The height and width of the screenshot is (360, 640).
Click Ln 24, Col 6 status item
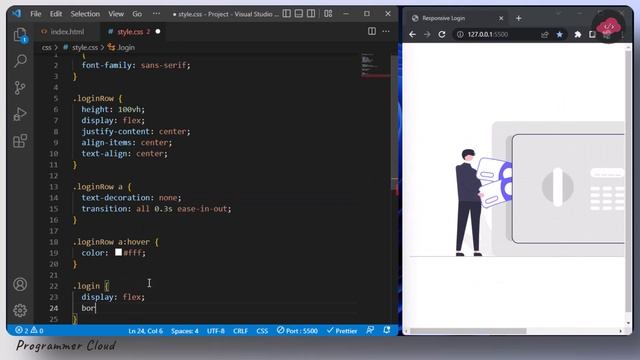(145, 331)
